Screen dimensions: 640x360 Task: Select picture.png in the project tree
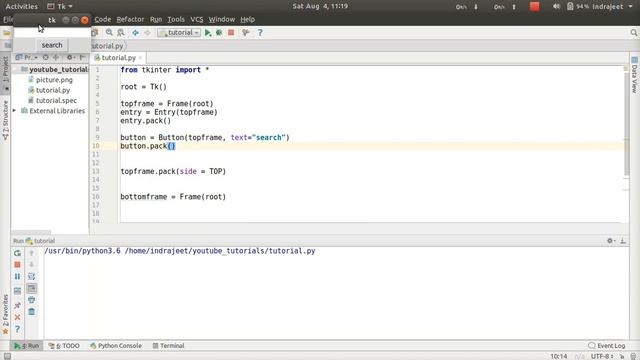pos(54,80)
